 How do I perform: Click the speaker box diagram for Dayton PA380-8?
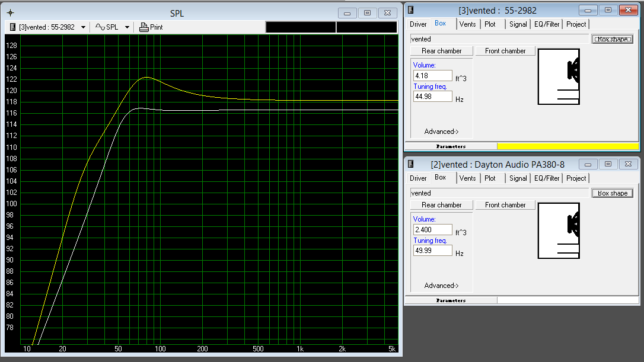click(x=558, y=230)
